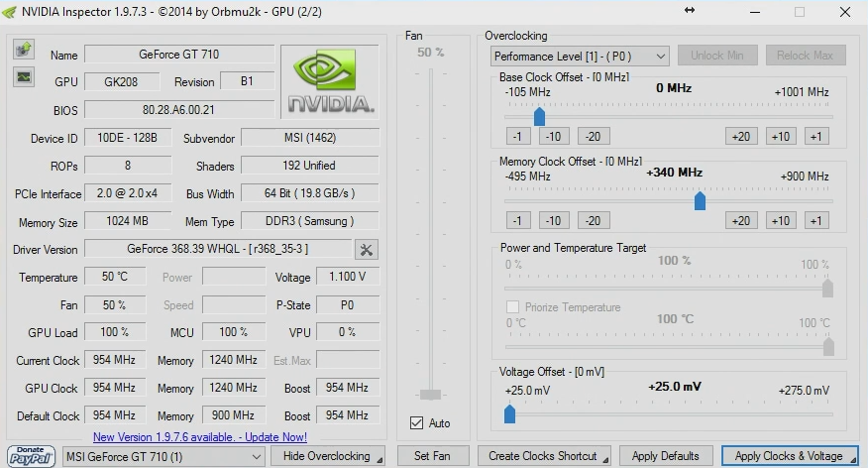Click Apply Defaults button
The width and height of the screenshot is (868, 468).
pos(666,456)
